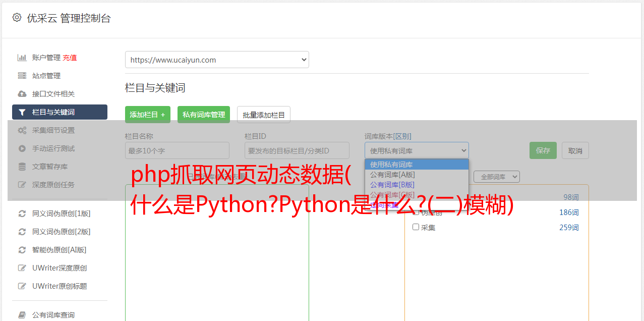This screenshot has width=644, height=321.
Task: Click the 栏目与关键词 page heading
Action: [155, 88]
